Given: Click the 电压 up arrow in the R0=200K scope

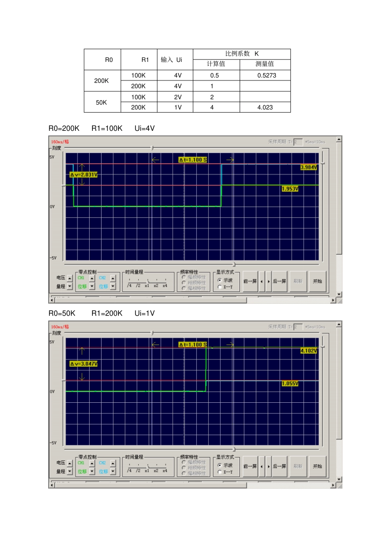Looking at the screenshot, I should tap(70, 278).
